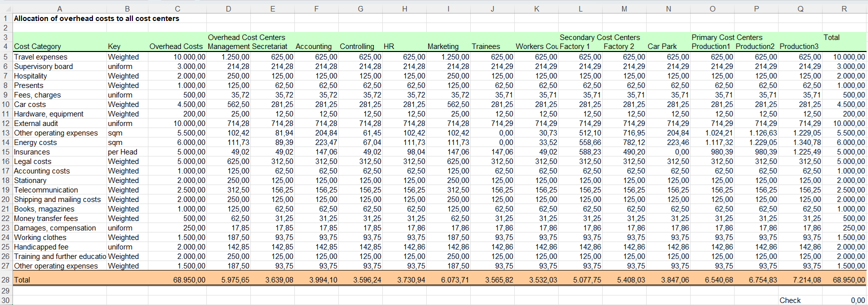The height and width of the screenshot is (305, 868).
Task: Click the 'Accounting' heading cell in row 4
Action: coord(313,46)
